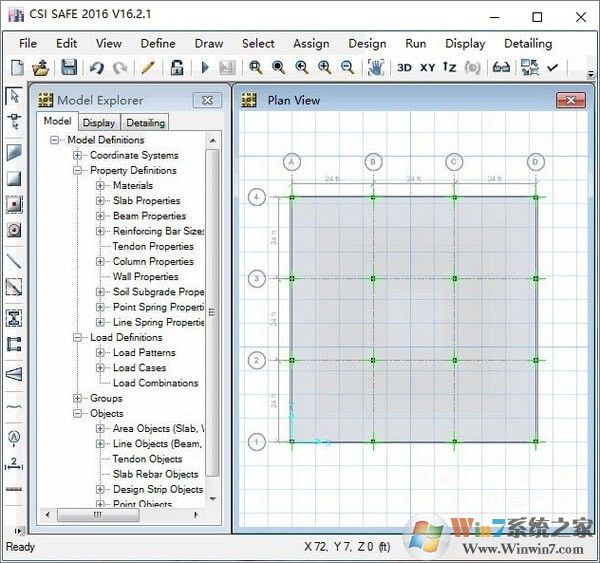This screenshot has width=600, height=563.
Task: Select the pointer tool in left toolbar
Action: pyautogui.click(x=14, y=96)
